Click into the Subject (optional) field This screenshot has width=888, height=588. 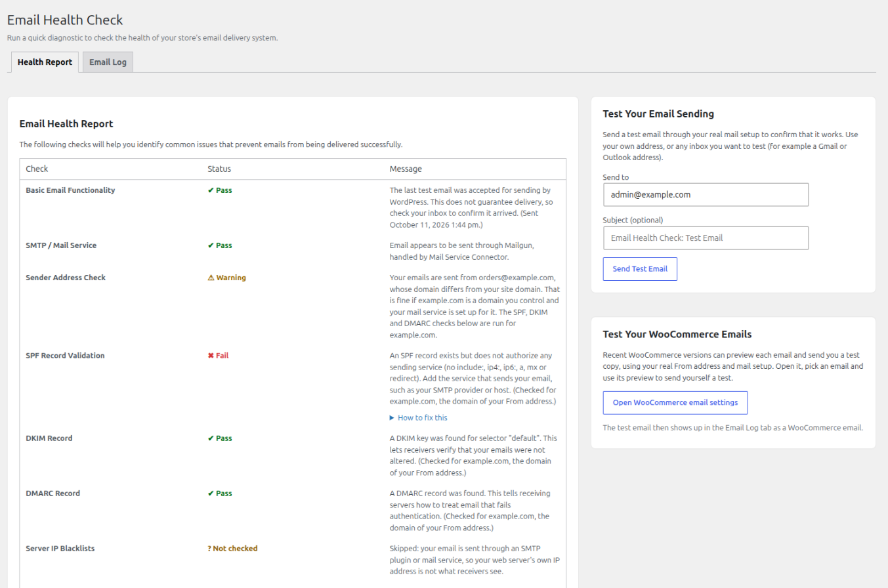click(x=706, y=238)
